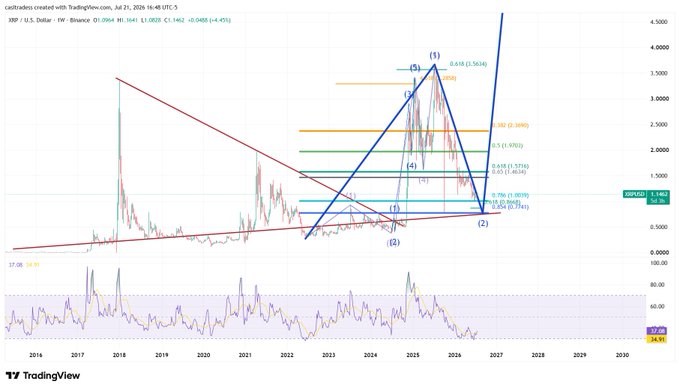Click the 2.5000 price axis label
Viewport: 680px width, 390px height.
(x=659, y=125)
